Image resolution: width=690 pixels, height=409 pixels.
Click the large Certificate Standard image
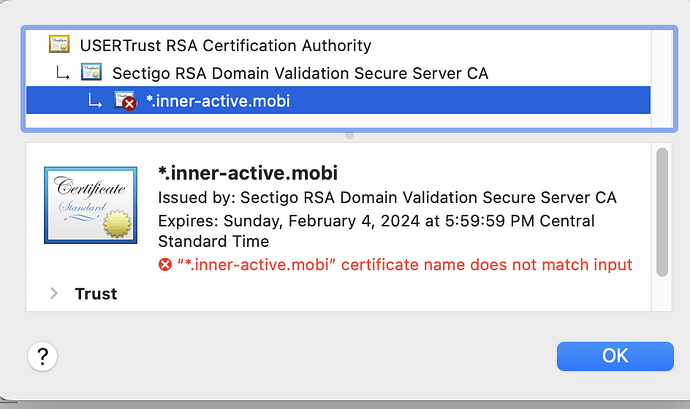(x=90, y=205)
